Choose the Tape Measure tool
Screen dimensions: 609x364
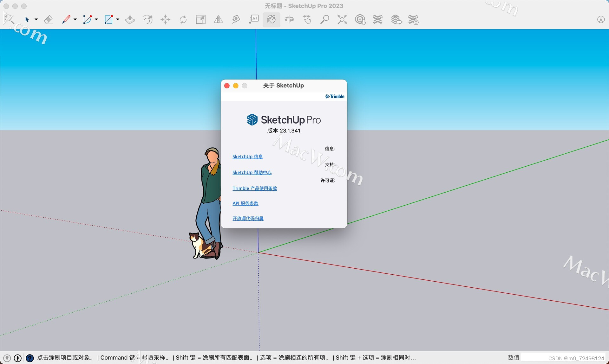236,20
